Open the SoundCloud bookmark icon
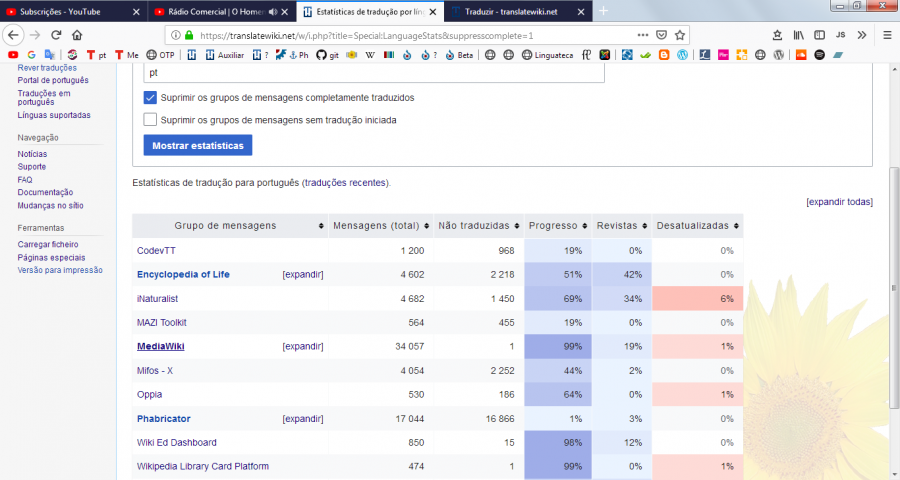 (801, 55)
